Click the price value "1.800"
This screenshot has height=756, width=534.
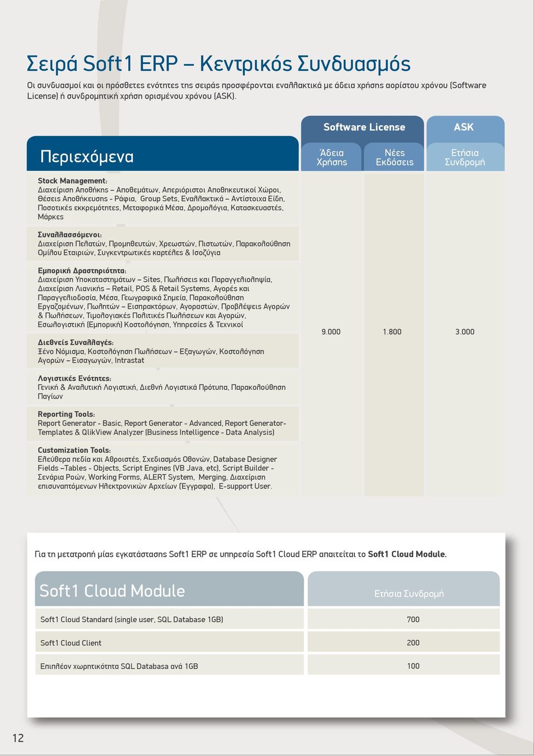392,332
